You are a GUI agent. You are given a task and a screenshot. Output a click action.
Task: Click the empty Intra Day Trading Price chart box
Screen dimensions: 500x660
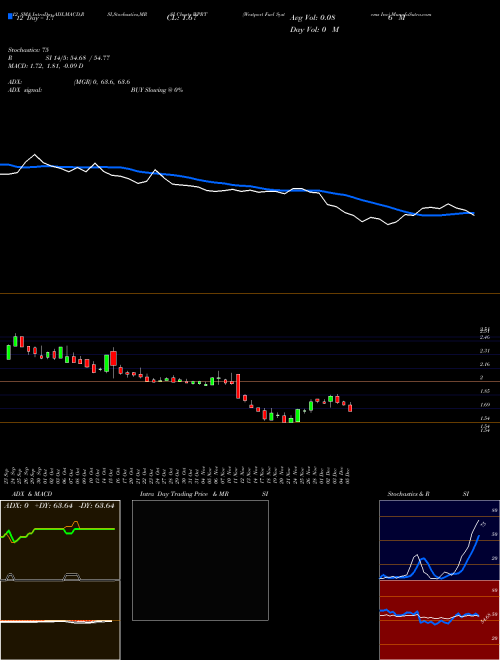200,560
